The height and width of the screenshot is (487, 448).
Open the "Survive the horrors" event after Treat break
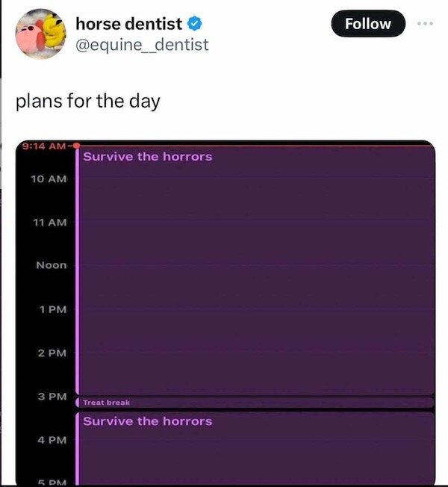click(148, 421)
